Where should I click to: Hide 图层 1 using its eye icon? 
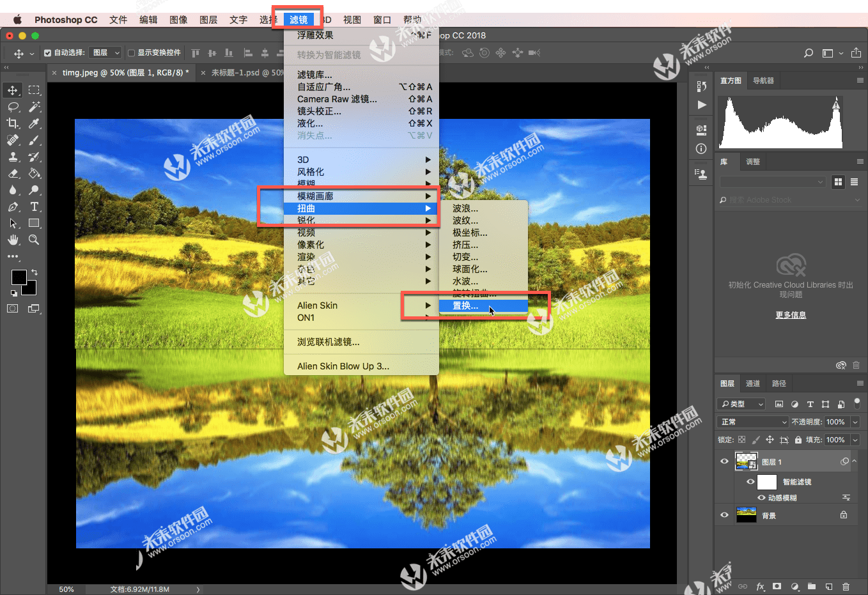(x=724, y=461)
